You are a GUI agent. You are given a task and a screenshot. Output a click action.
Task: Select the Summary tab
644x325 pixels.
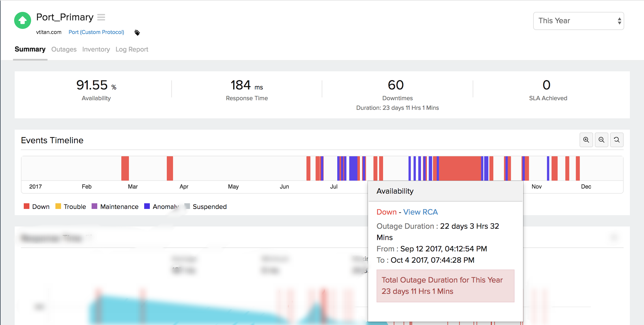coord(30,49)
